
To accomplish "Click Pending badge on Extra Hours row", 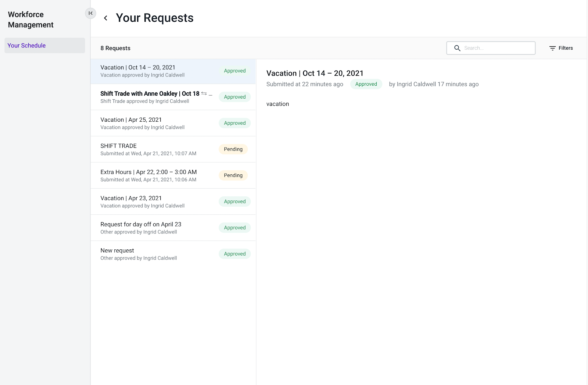I will [x=233, y=175].
